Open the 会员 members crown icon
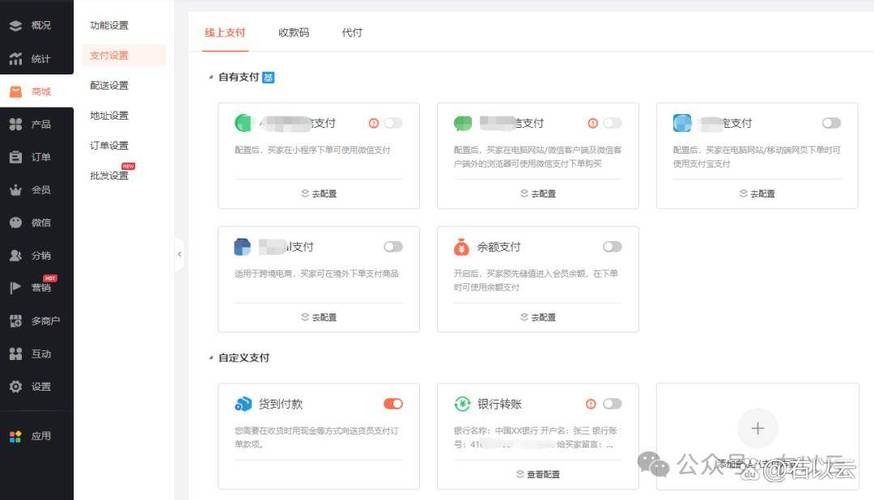This screenshot has width=874, height=500. tap(16, 190)
